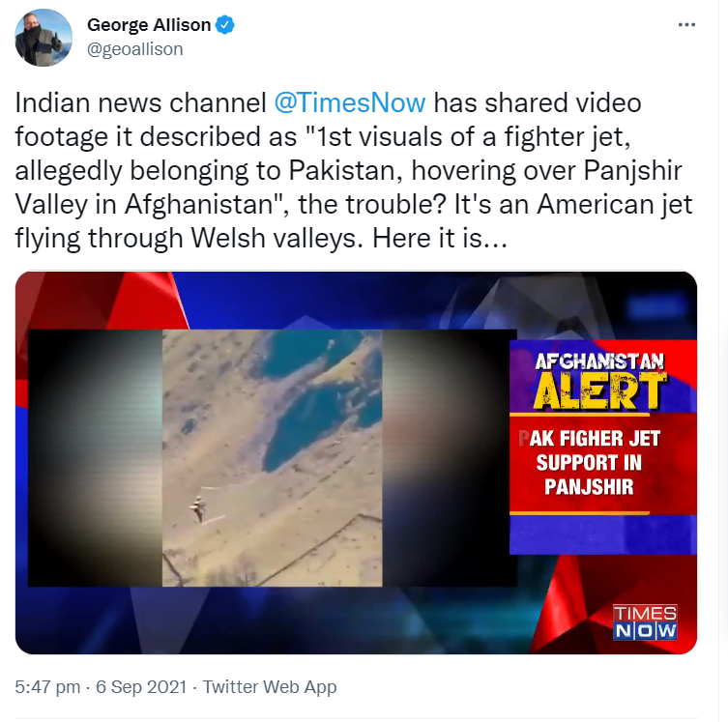Click the Times Now logo on the video
Viewport: 728px width, 722px height.
point(645,622)
